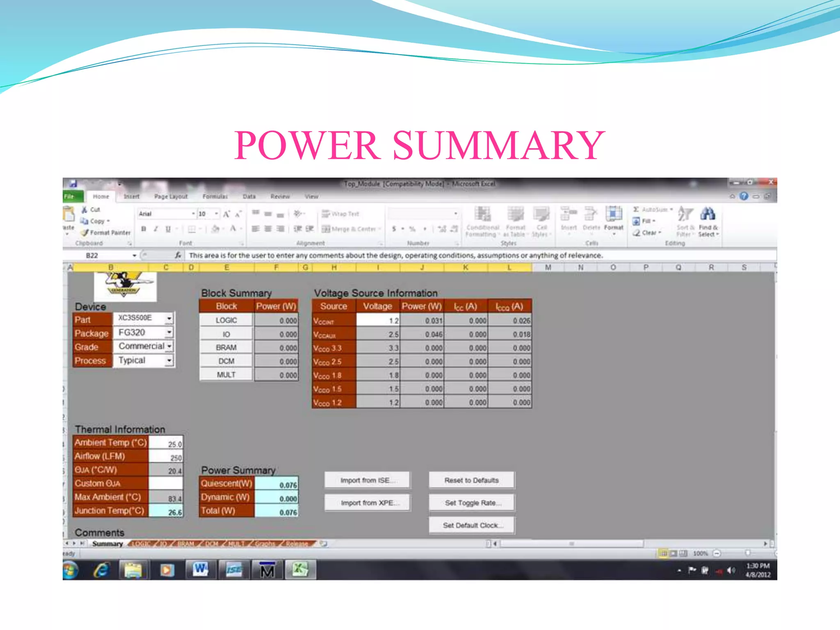
Task: Open the Arial font name dropdown
Action: (x=193, y=214)
